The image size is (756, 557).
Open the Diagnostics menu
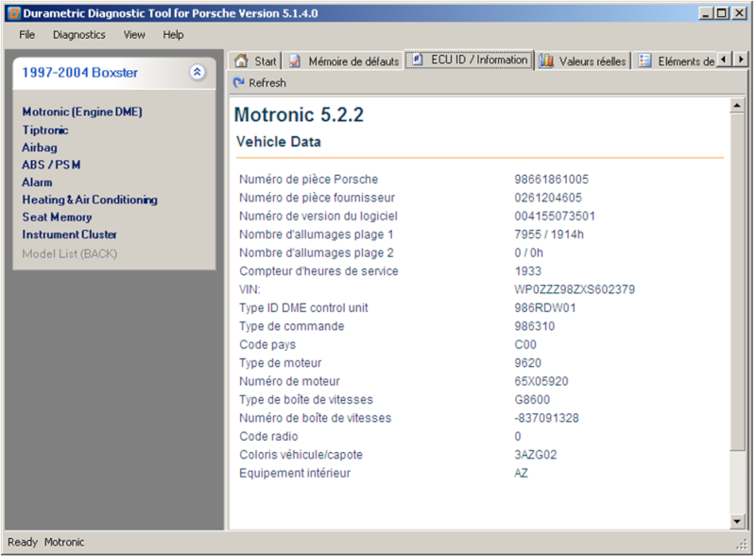tap(79, 35)
